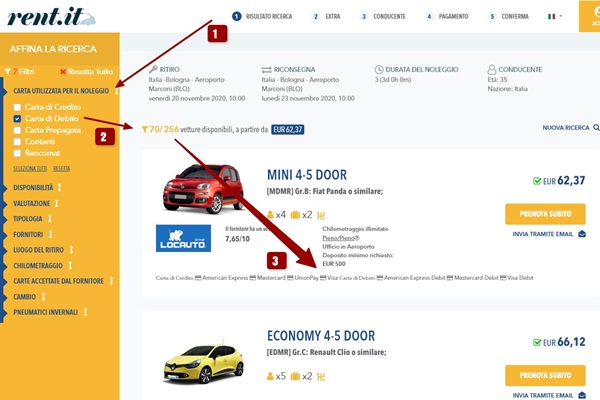Go to step 1 Risultato Ricerca
The width and height of the screenshot is (600, 400).
click(x=262, y=16)
